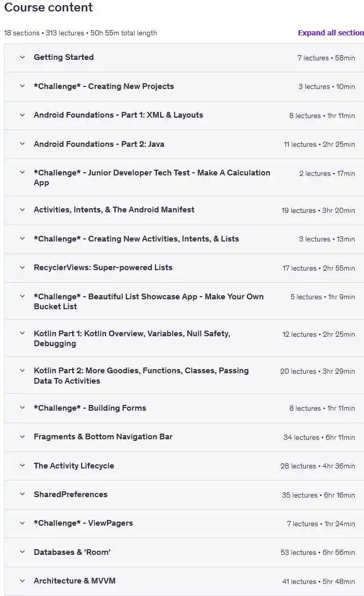Expand RecyclerViews section using its chevron

22,268
